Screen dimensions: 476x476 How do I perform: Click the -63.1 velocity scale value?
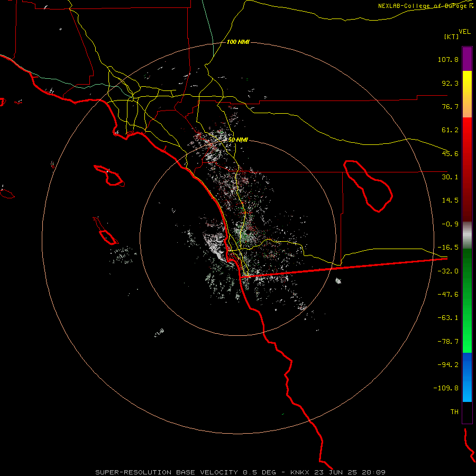point(448,318)
